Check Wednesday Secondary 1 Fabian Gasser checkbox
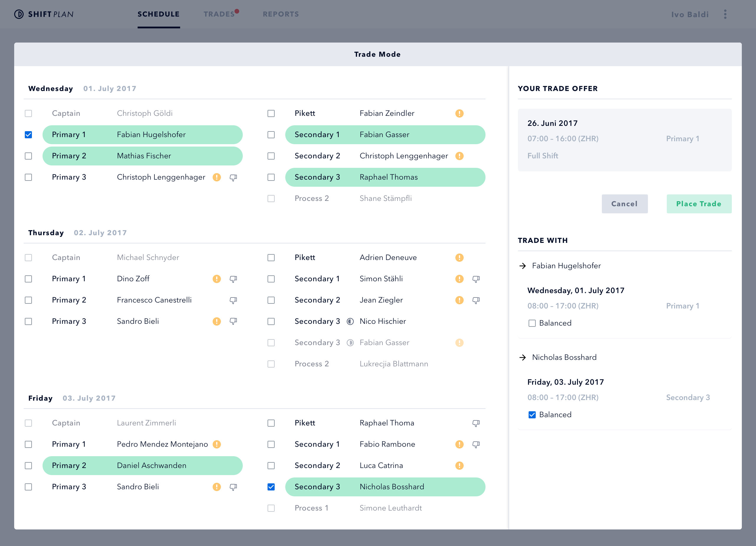 [271, 135]
